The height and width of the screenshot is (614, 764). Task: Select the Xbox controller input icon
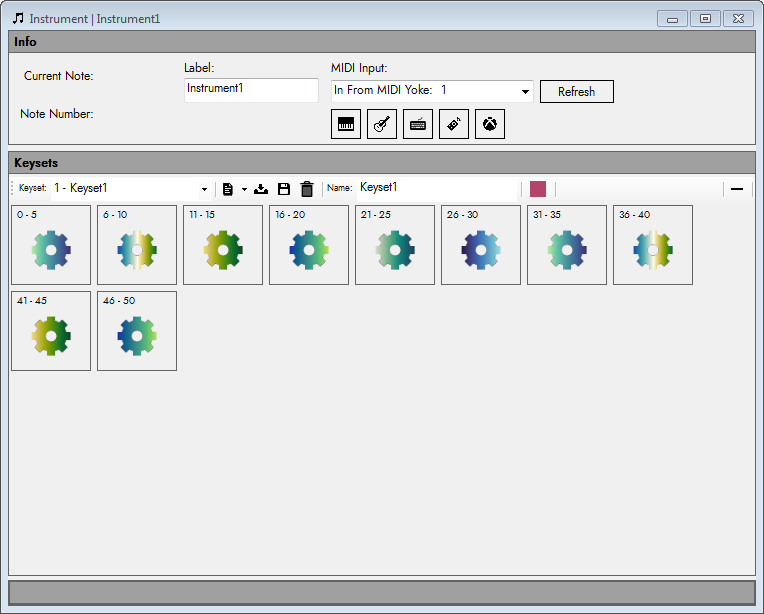click(x=490, y=124)
